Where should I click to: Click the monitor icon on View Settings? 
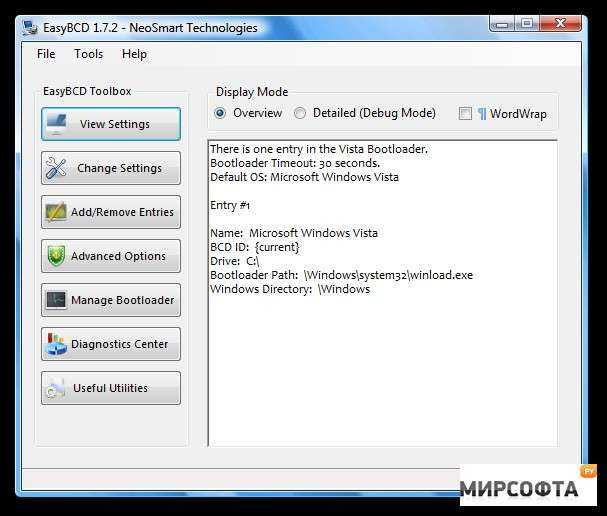(x=57, y=123)
